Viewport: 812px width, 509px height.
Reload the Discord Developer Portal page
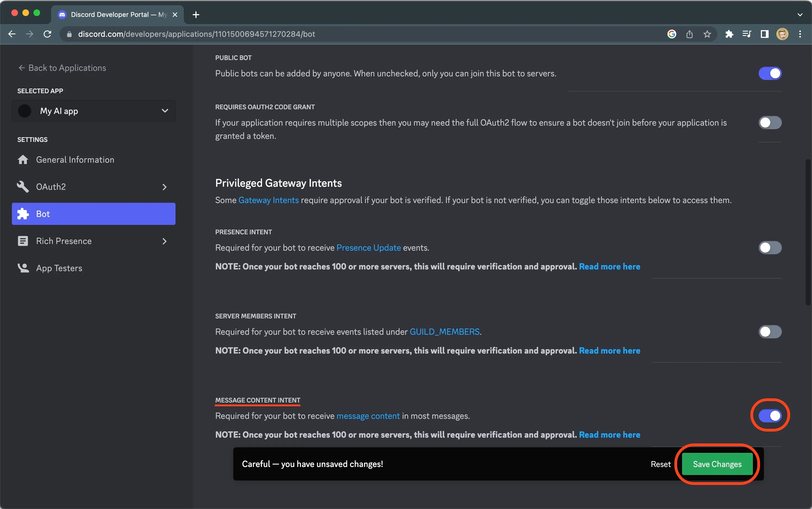point(48,34)
